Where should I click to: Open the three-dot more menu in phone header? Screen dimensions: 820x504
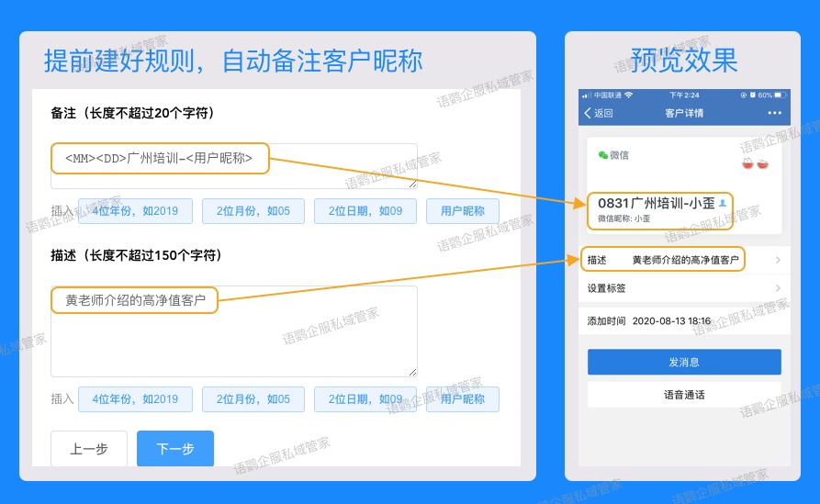click(775, 113)
